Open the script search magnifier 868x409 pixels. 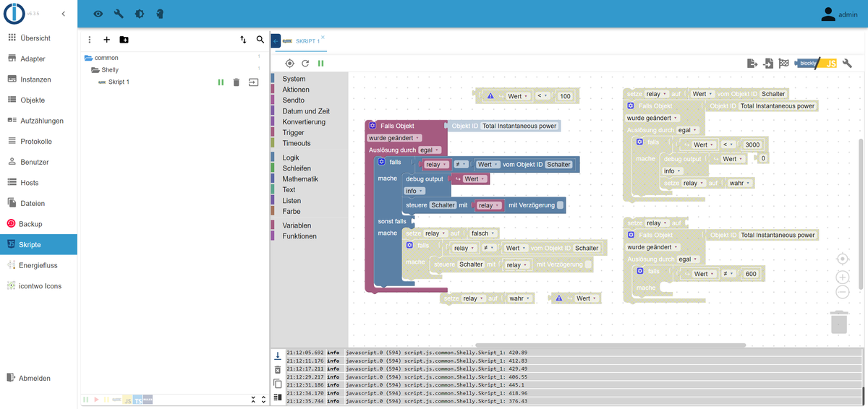260,40
